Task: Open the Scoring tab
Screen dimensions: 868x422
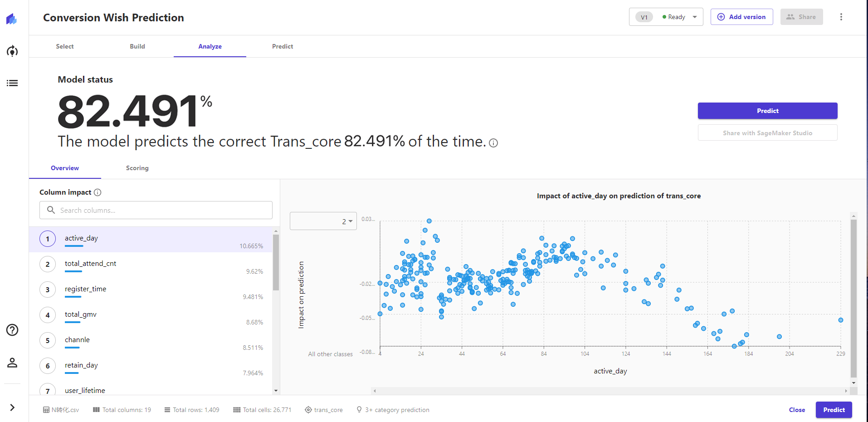Action: 137,168
